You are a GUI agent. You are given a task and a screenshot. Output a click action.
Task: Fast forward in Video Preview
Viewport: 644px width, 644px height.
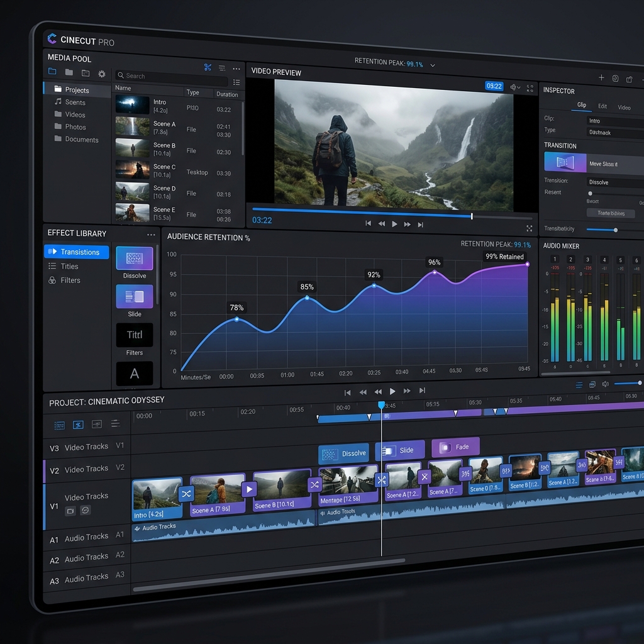[x=407, y=225]
